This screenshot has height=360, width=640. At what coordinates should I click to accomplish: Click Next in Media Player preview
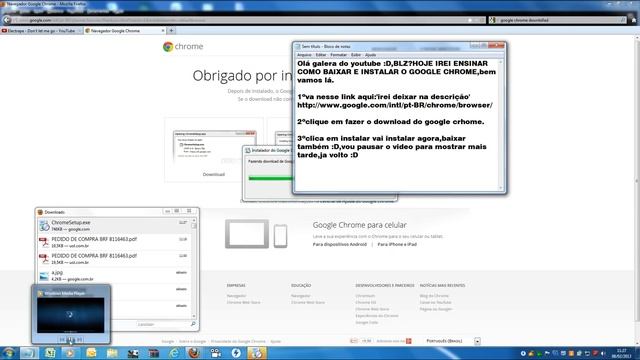(79, 339)
